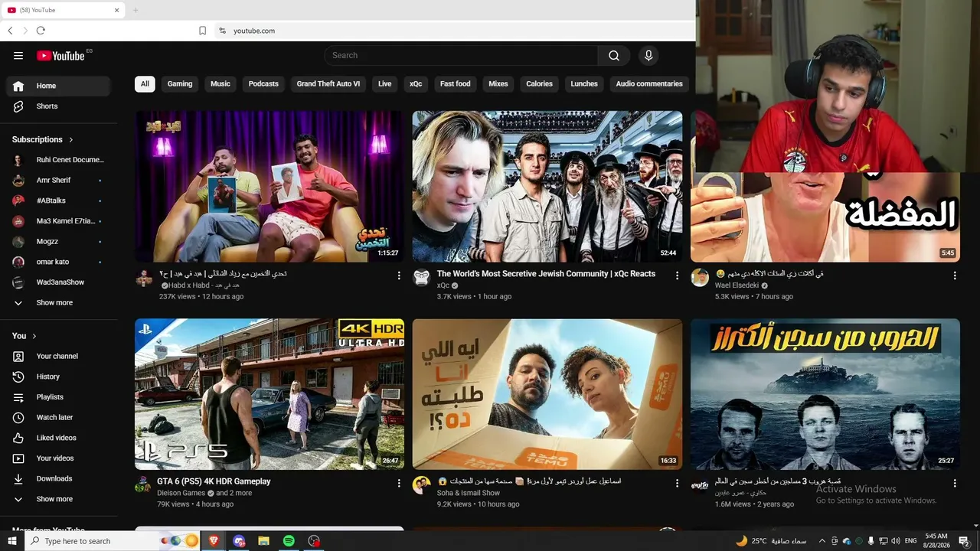The width and height of the screenshot is (980, 551).
Task: Expand the Subscriptions section chevron
Action: point(71,140)
